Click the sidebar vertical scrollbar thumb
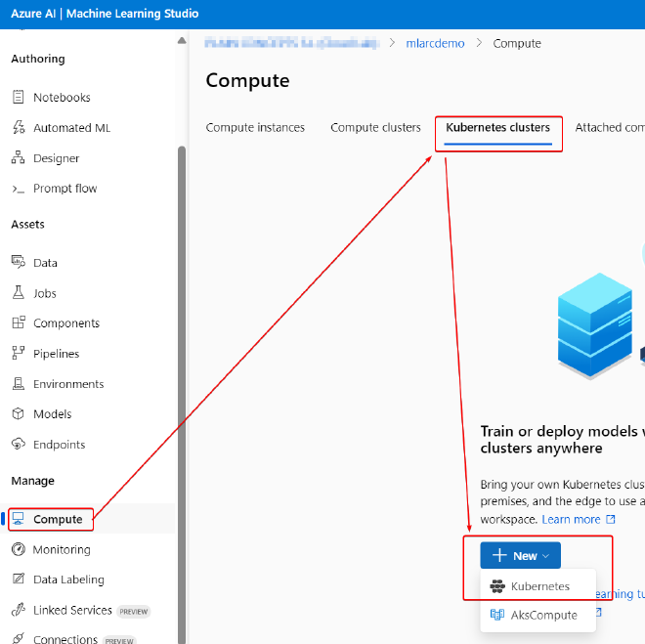This screenshot has width=645, height=644. (182, 395)
